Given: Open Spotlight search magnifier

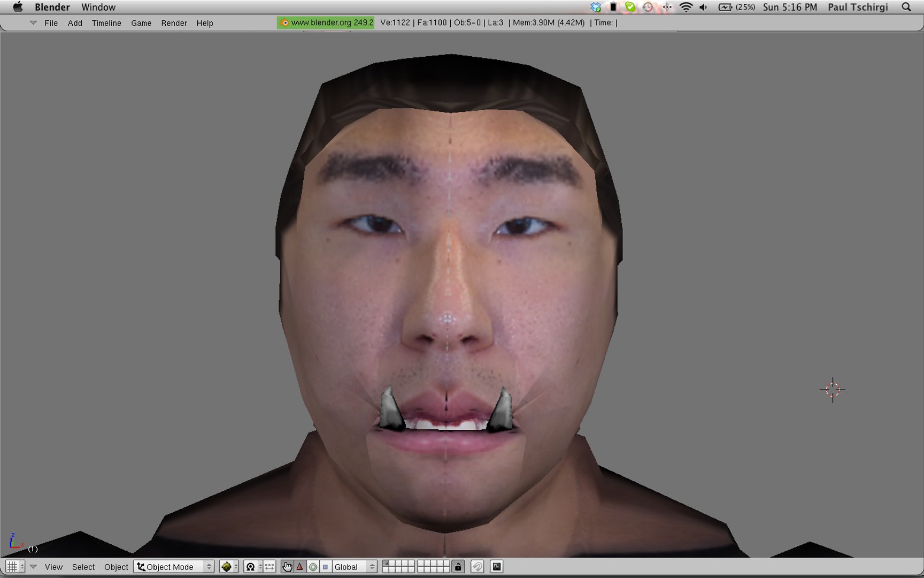Looking at the screenshot, I should point(906,7).
